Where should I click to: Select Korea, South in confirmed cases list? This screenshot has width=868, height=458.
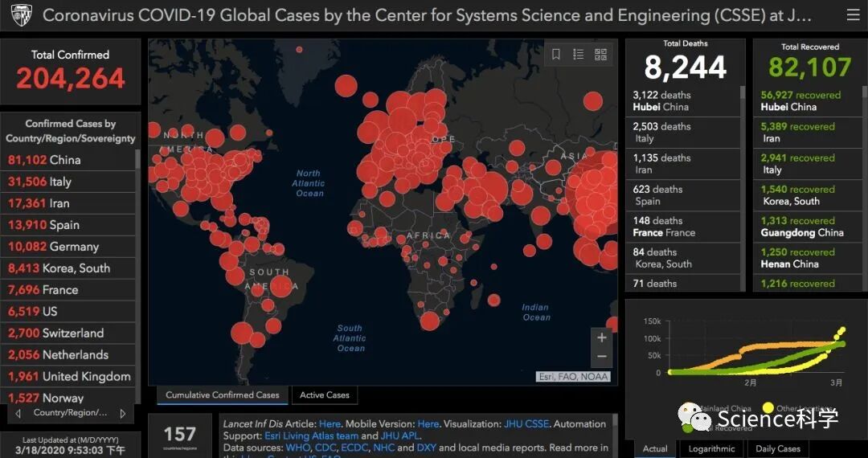tap(68, 268)
